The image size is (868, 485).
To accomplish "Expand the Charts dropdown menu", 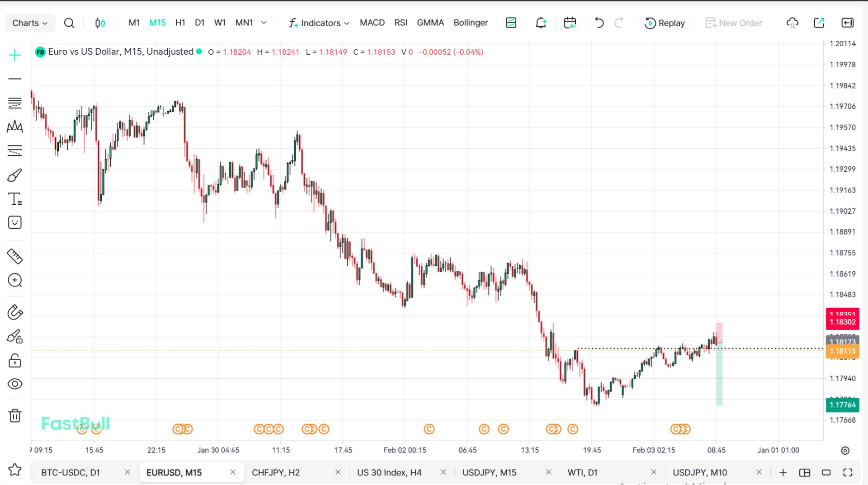I will (30, 23).
